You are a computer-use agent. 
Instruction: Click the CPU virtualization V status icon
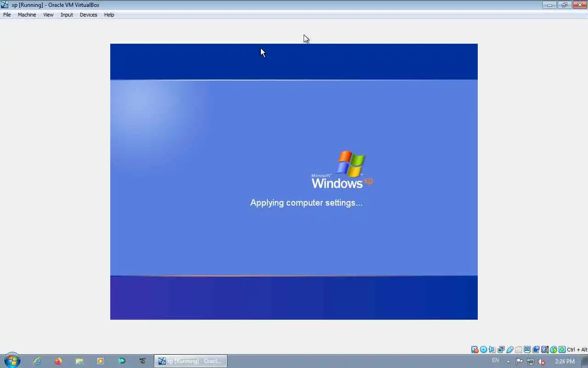click(x=544, y=350)
